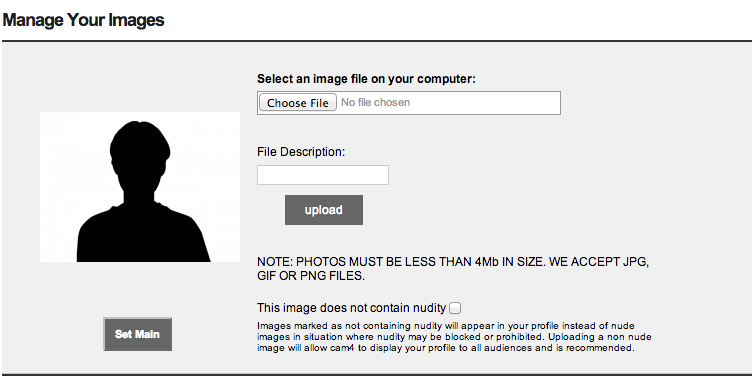Click 'Select an image file on your computer' label
This screenshot has height=377, width=754.
coord(366,79)
